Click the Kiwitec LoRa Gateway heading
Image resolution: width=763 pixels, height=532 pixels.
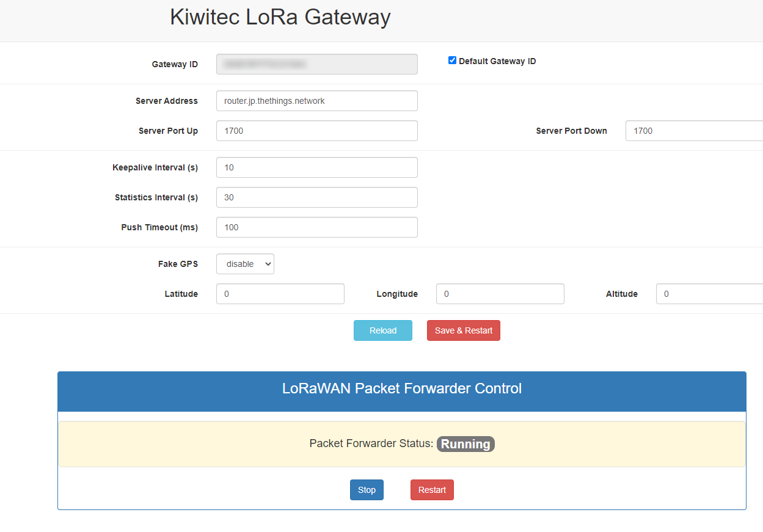tap(280, 17)
